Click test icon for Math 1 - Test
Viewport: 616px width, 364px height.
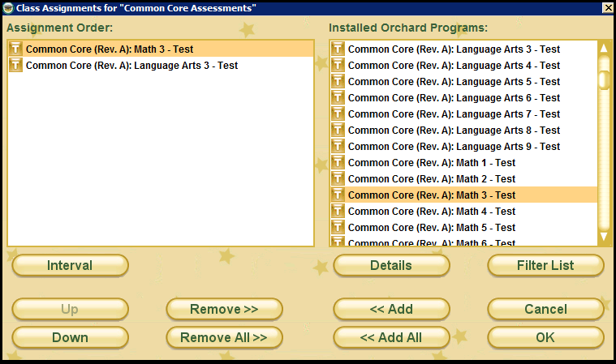tap(338, 162)
